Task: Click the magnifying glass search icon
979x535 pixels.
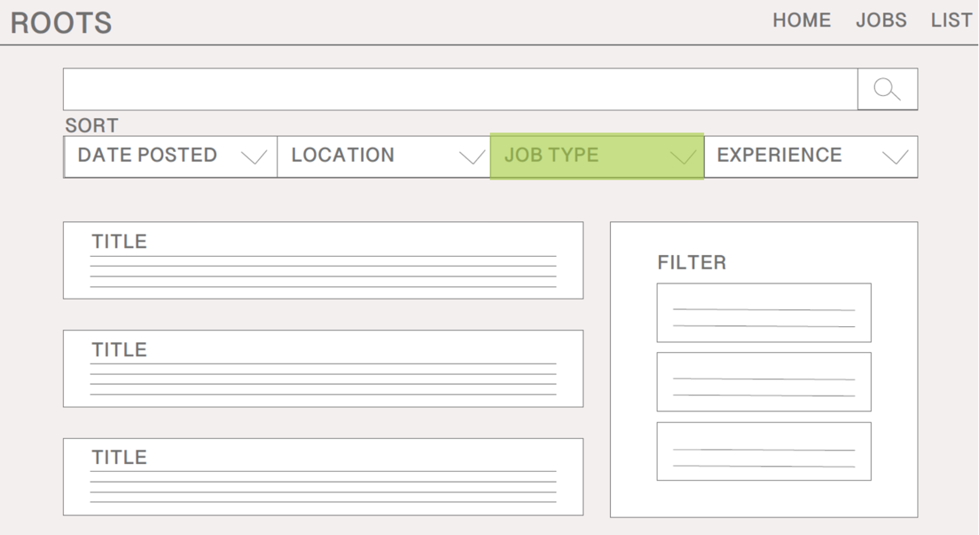Action: click(887, 89)
